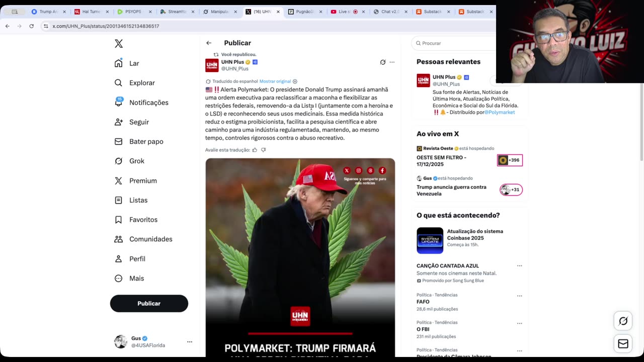Rate translation thumbs up
The width and height of the screenshot is (644, 362).
click(255, 150)
